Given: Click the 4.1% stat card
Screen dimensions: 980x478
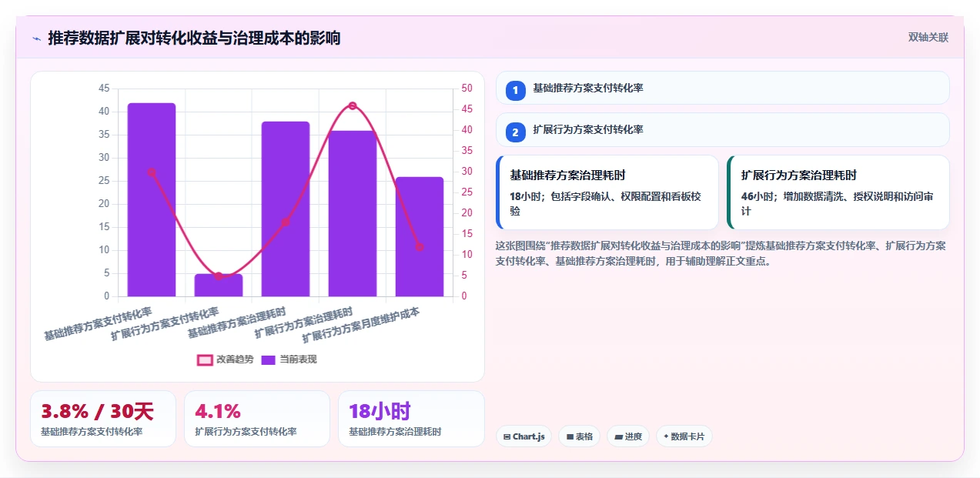Looking at the screenshot, I should click(x=257, y=419).
